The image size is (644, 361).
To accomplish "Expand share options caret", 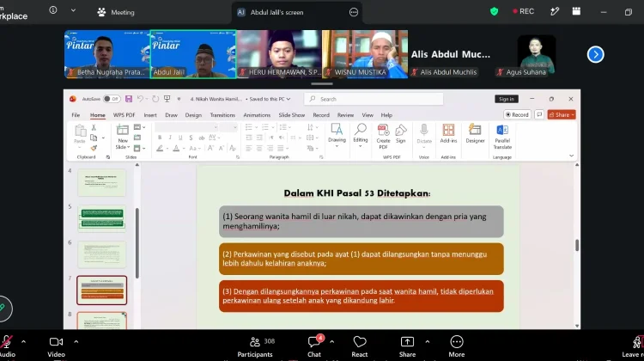I will point(427,342).
